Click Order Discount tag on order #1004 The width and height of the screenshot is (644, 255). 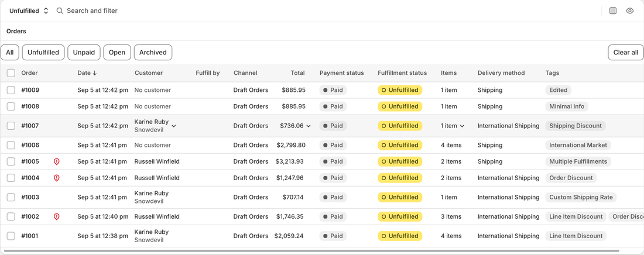571,178
